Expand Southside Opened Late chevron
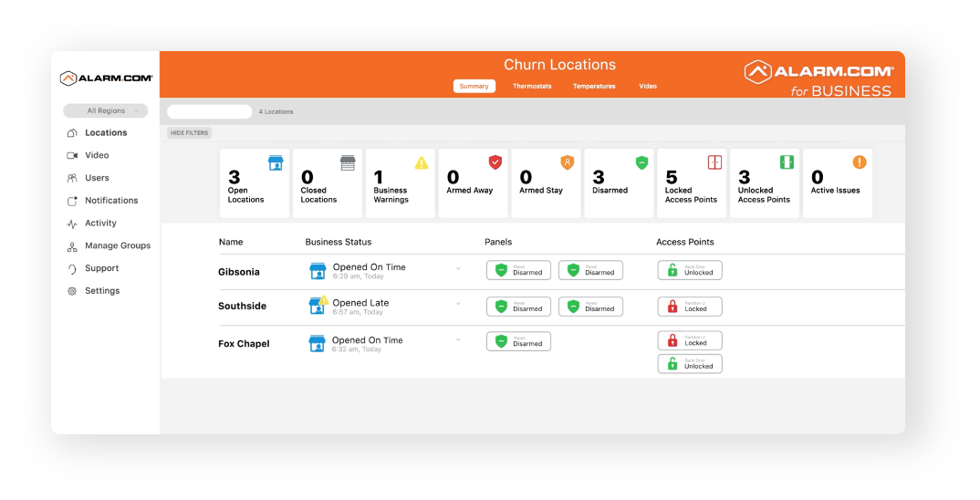Image resolution: width=980 pixels, height=500 pixels. [458, 304]
